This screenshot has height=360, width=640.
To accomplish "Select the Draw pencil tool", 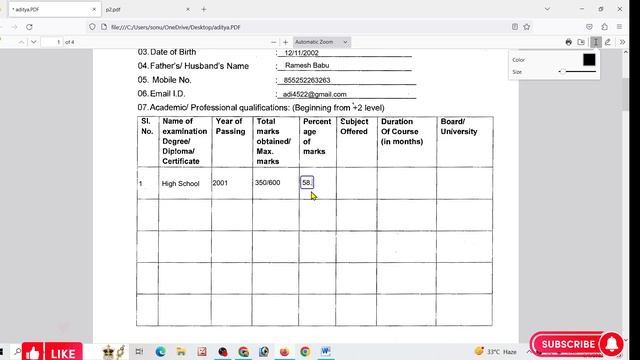I will [608, 42].
